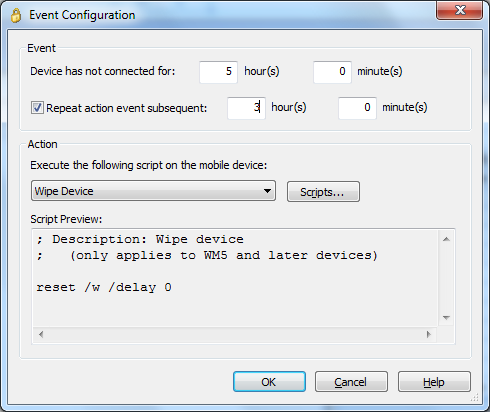Open the Wipe Device script dropdown

(x=153, y=191)
